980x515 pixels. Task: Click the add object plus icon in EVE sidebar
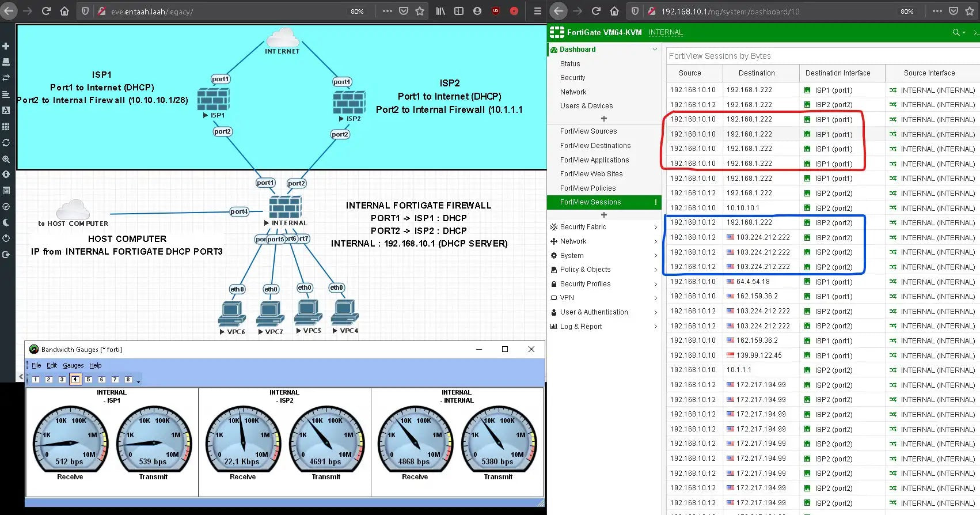6,46
